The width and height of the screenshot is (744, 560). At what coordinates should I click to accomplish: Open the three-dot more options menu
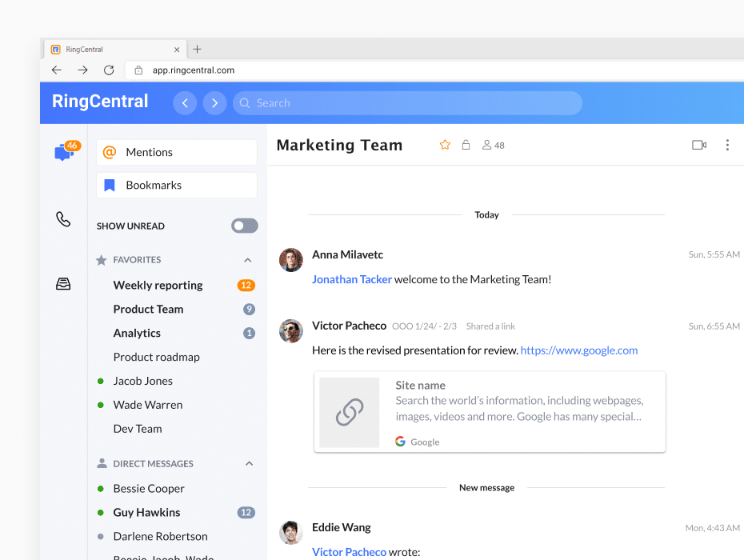(x=727, y=145)
